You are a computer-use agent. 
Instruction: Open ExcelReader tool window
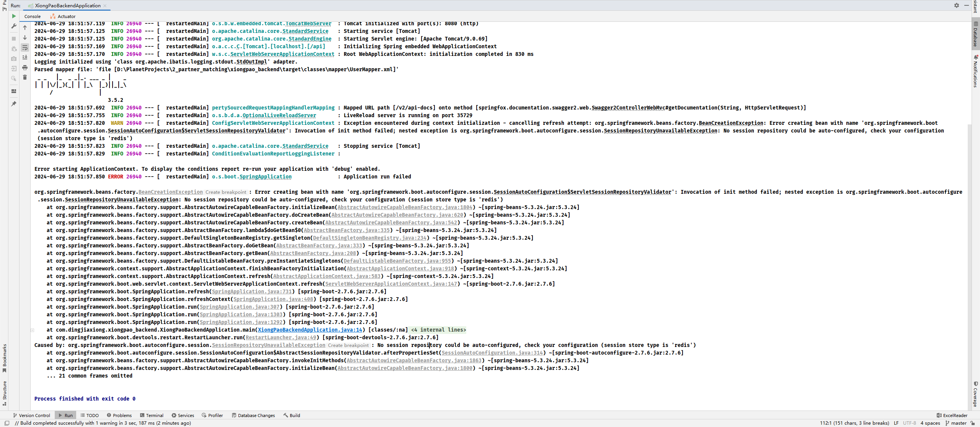[952, 416]
